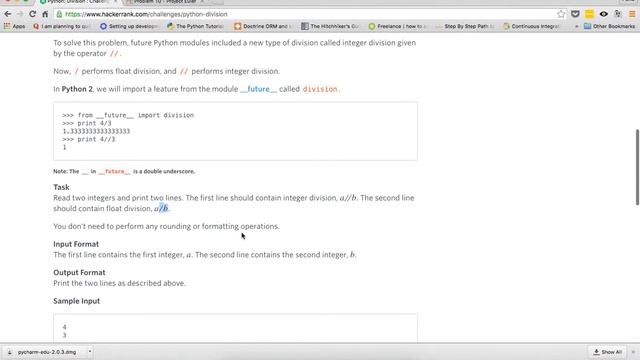Viewport: 640px width, 360px height.
Task: Open the Chrome hamburger menu
Action: [632, 14]
